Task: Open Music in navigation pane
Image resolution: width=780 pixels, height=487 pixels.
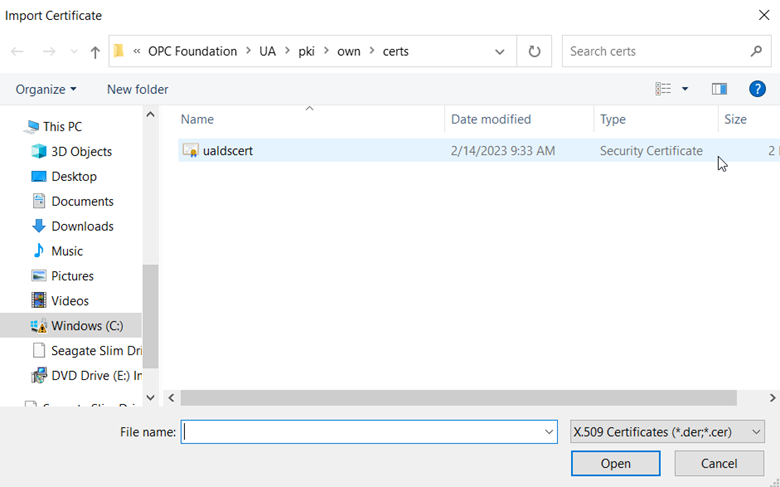Action: click(67, 251)
